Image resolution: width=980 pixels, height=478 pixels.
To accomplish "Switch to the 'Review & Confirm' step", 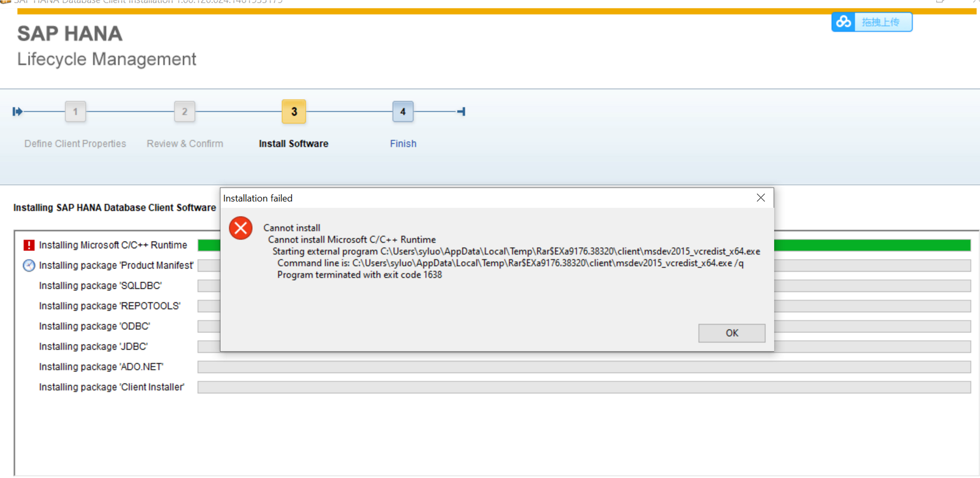I will click(184, 144).
